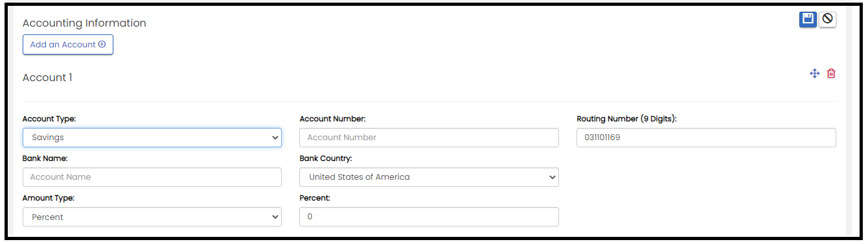Image resolution: width=868 pixels, height=244 pixels.
Task: Click the Account Number label text
Action: point(333,119)
